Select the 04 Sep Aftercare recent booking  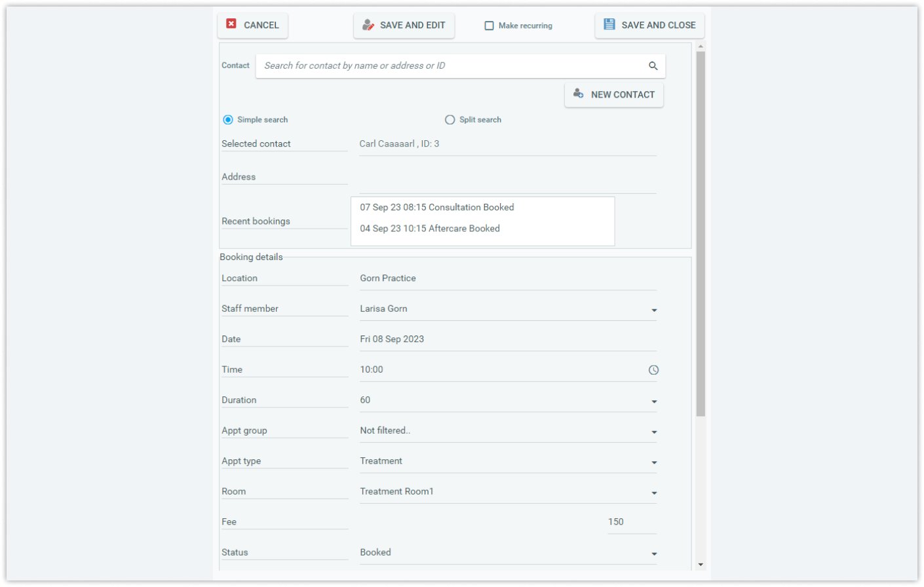(x=430, y=229)
